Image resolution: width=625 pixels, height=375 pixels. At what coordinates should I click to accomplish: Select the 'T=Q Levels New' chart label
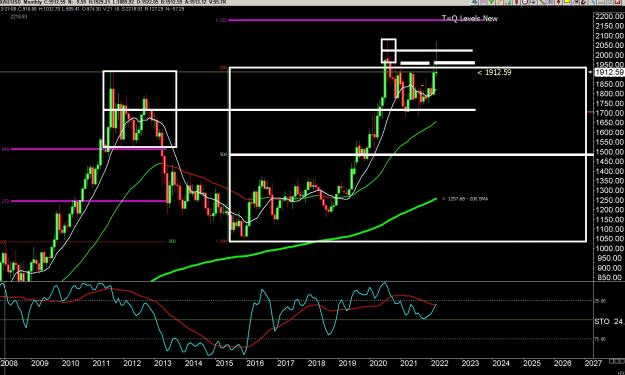point(470,18)
